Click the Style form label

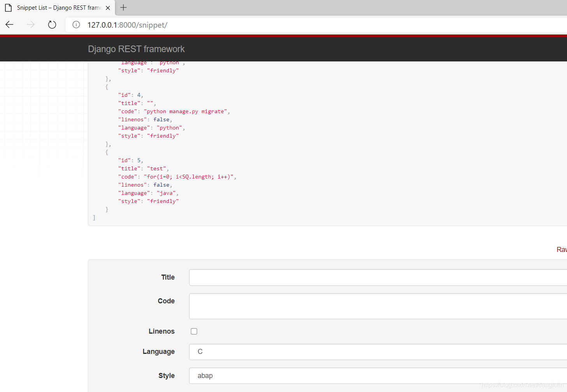[167, 376]
